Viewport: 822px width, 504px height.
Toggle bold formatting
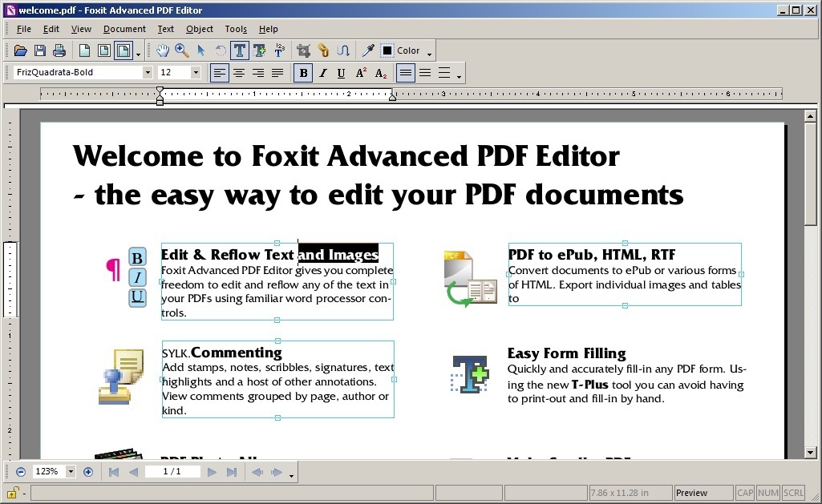(x=303, y=73)
